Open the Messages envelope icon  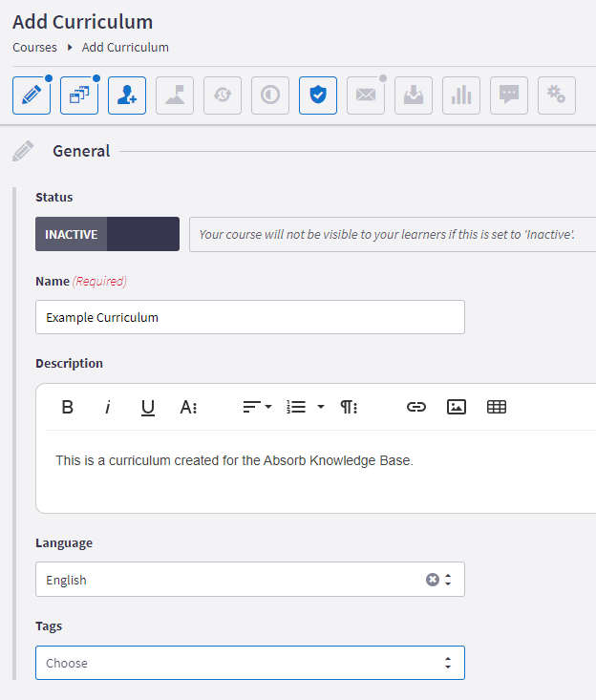click(366, 95)
